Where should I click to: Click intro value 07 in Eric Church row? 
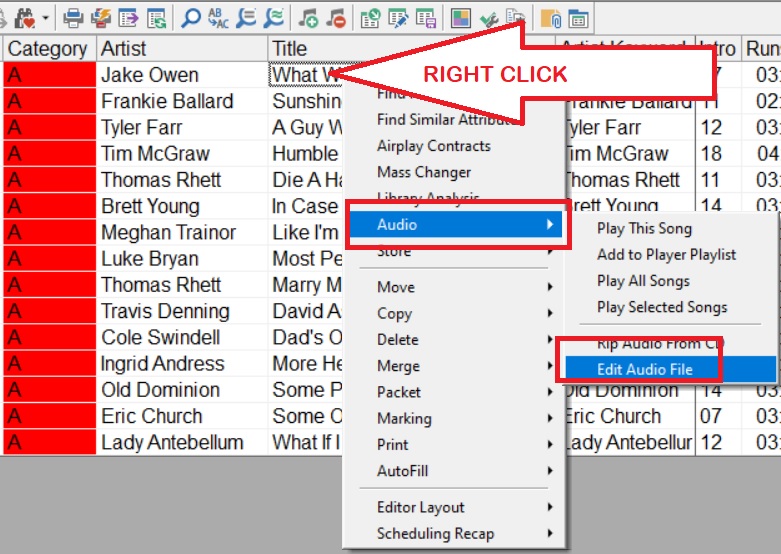718,416
